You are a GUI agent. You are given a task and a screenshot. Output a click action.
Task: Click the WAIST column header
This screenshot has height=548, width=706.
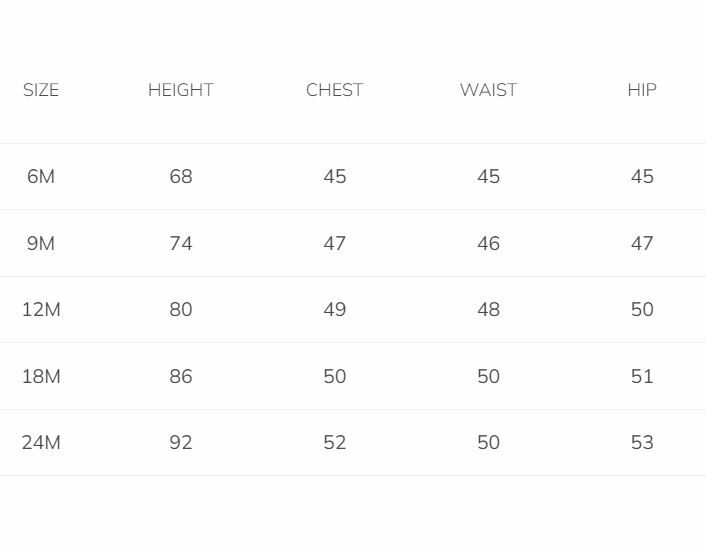488,90
